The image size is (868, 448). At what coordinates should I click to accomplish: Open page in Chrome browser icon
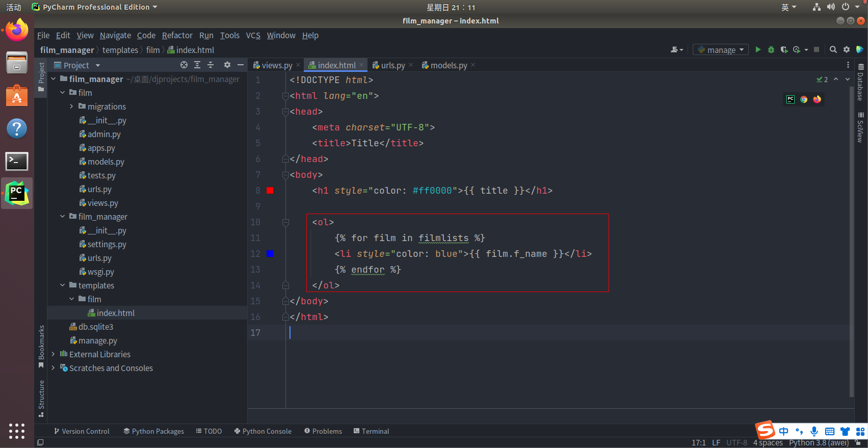tap(804, 99)
